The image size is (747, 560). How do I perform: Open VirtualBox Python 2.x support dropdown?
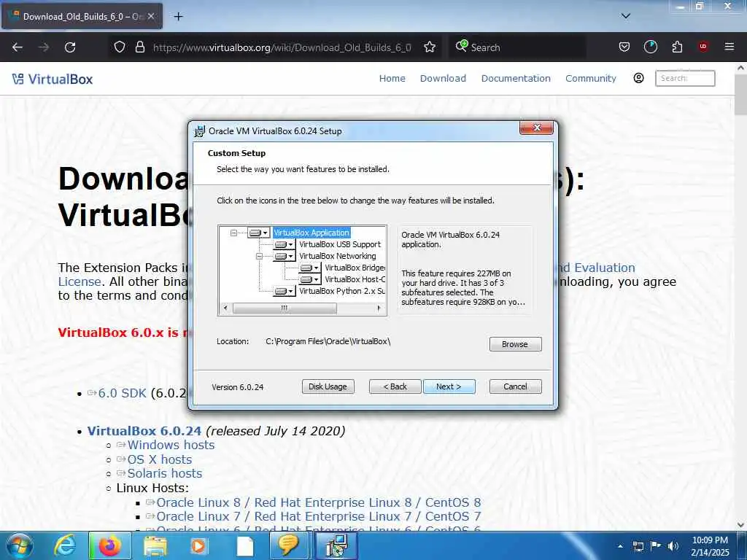[x=285, y=291]
